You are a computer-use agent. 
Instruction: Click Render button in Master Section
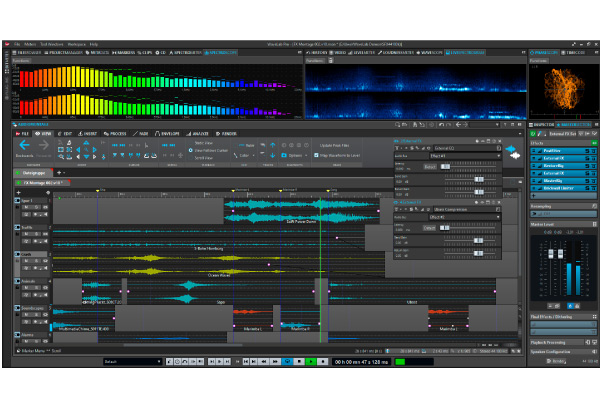pos(555,361)
